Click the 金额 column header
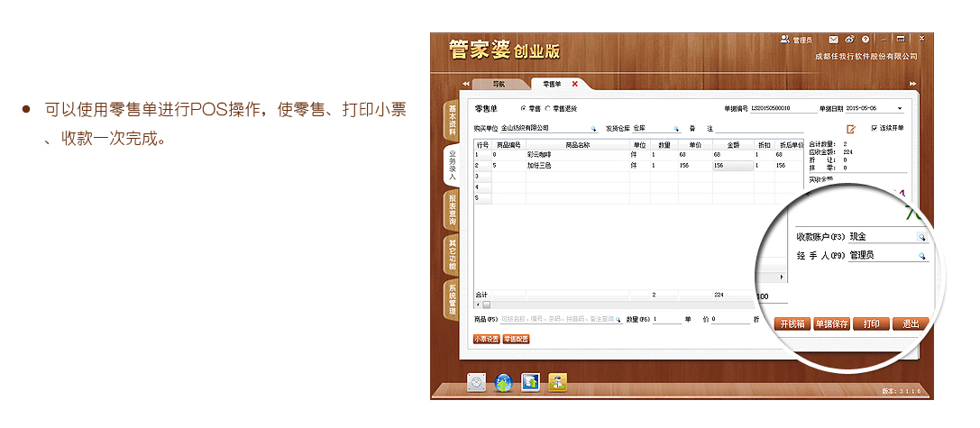Image resolution: width=980 pixels, height=428 pixels. coord(732,144)
